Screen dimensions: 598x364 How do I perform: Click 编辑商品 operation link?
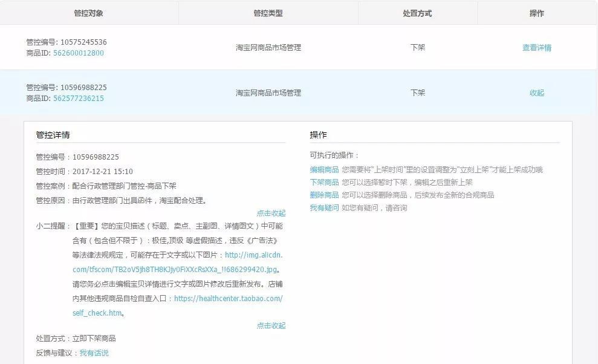[324, 170]
